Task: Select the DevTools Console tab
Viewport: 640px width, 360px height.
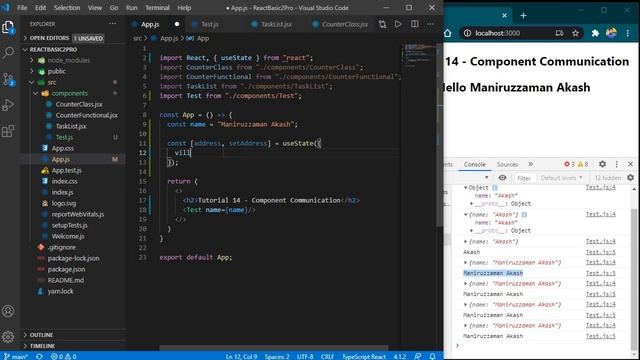Action: [474, 164]
